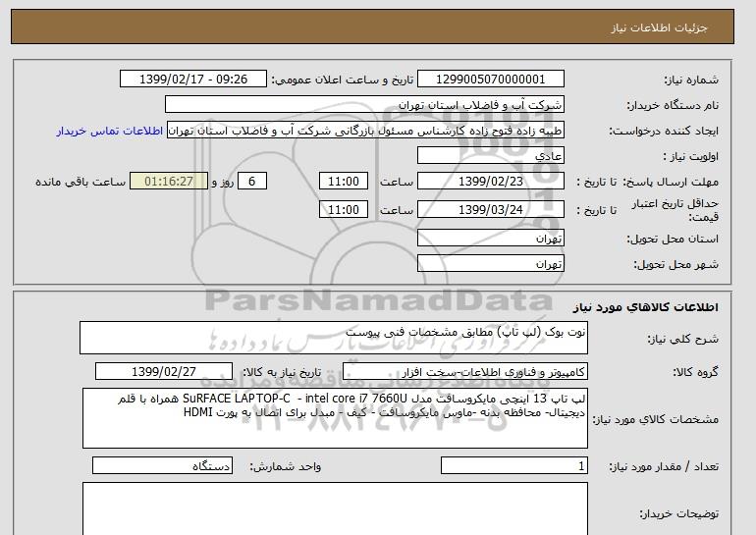Viewport: 756px width, 535px height.
Task: Click the general description field نوت بوک (لپ تاپ)
Action: pos(334,338)
